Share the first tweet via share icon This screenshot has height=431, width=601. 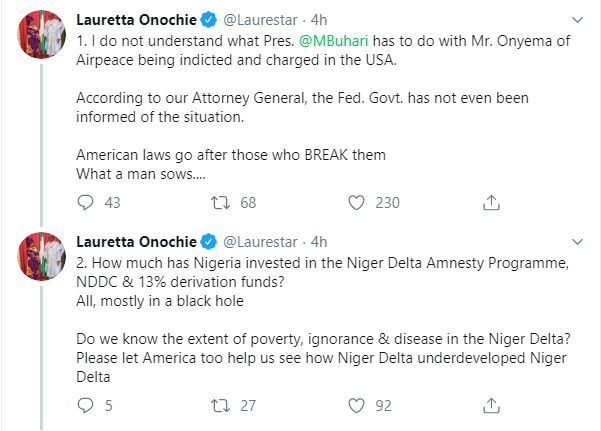coord(491,203)
